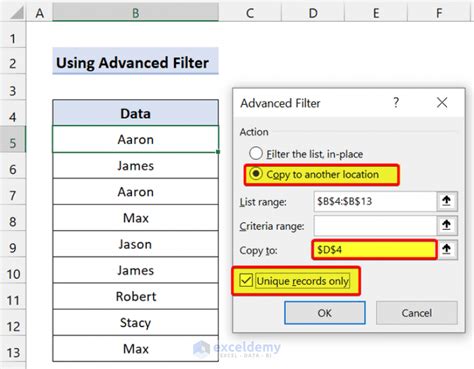474x369 pixels.
Task: Close the Advanced Filter dialog
Action: point(442,103)
